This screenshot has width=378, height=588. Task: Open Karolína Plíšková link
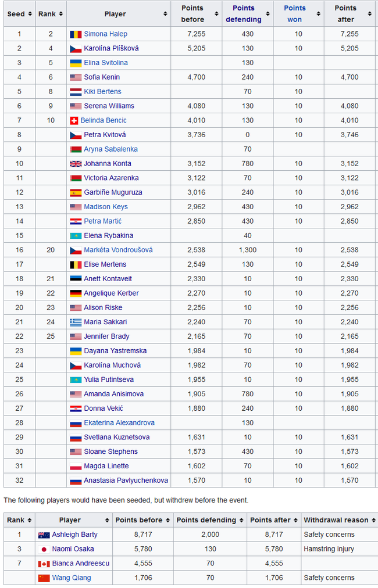tap(112, 48)
